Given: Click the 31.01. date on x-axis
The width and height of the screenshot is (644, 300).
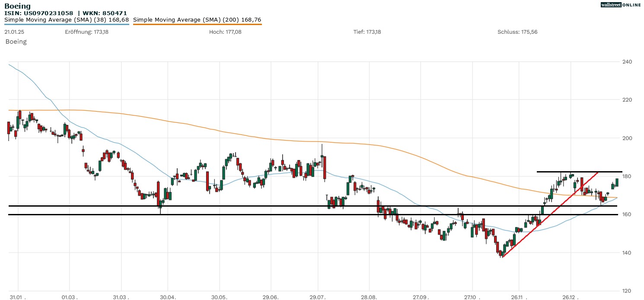Looking at the screenshot, I should point(18,297).
